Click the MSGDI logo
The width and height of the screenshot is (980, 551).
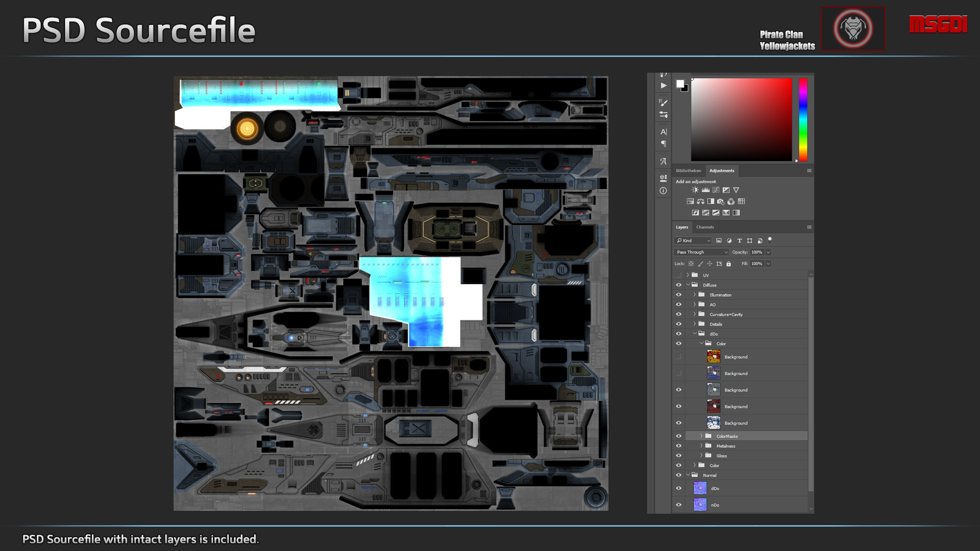pos(938,24)
